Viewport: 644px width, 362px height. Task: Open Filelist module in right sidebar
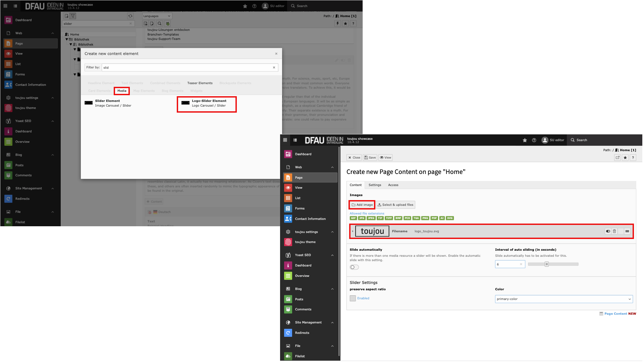[300, 356]
